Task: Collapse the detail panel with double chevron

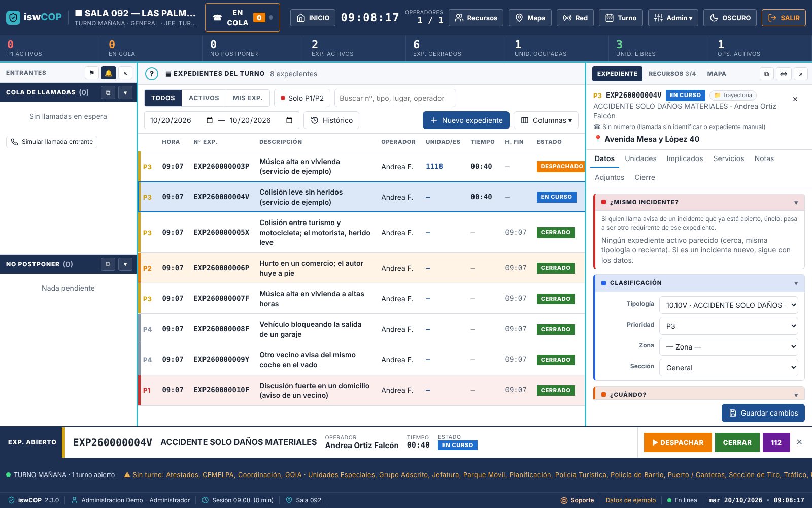Action: pyautogui.click(x=801, y=74)
